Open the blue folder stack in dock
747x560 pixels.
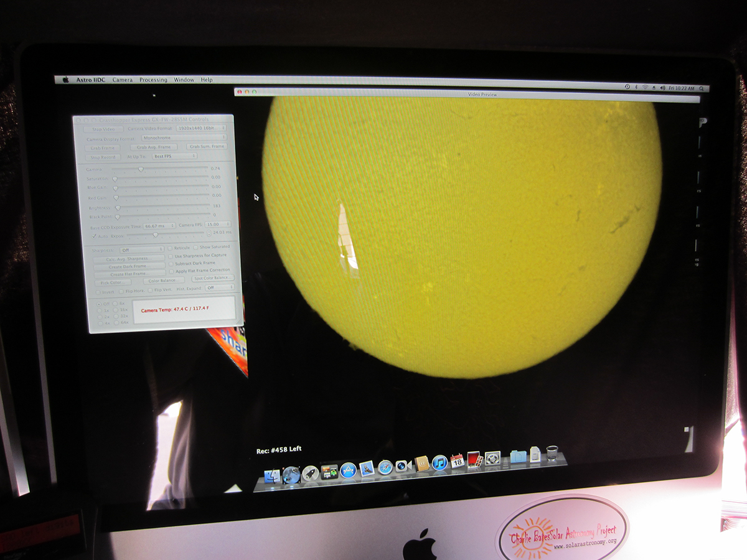tap(518, 455)
